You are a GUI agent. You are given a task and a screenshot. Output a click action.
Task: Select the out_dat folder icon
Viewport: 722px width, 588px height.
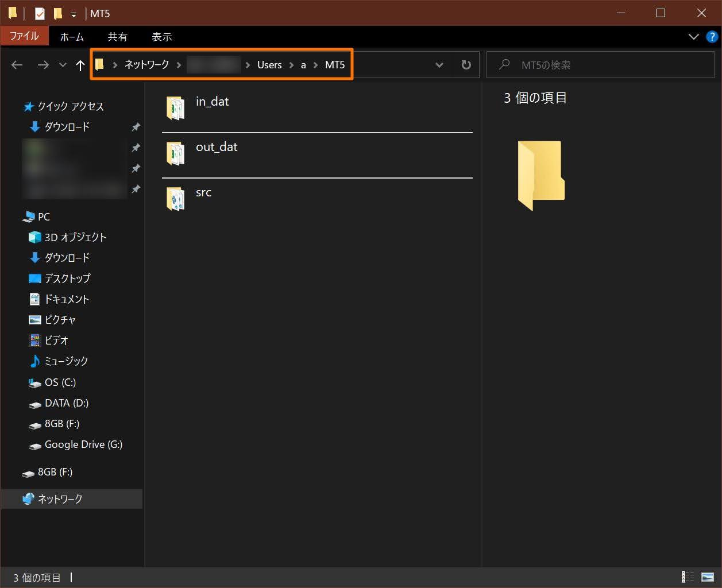(175, 153)
